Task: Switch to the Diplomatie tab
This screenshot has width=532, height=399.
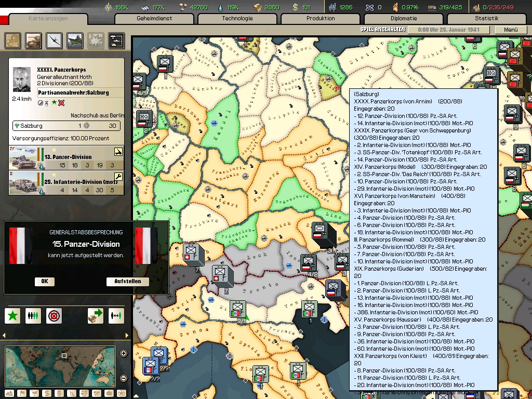Action: tap(403, 19)
